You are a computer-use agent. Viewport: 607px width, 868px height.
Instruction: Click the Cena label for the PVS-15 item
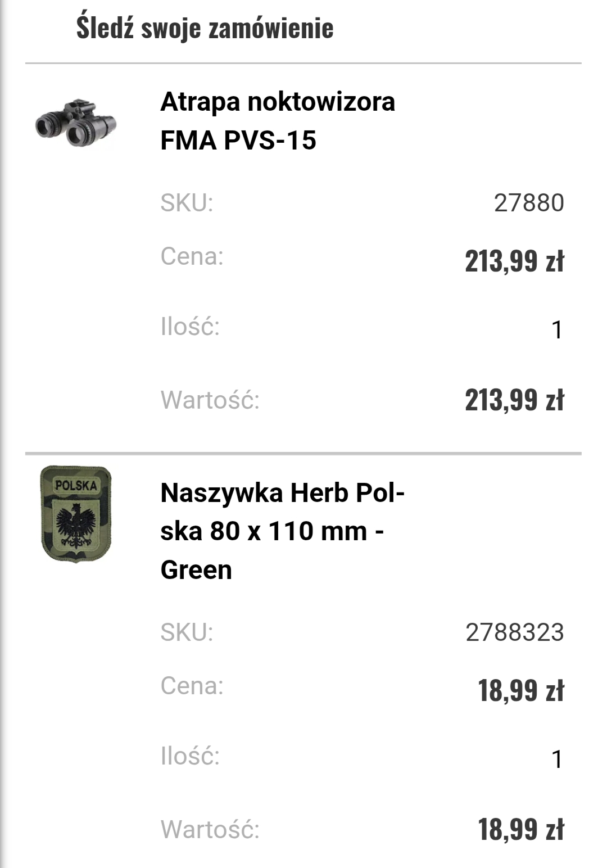click(192, 256)
